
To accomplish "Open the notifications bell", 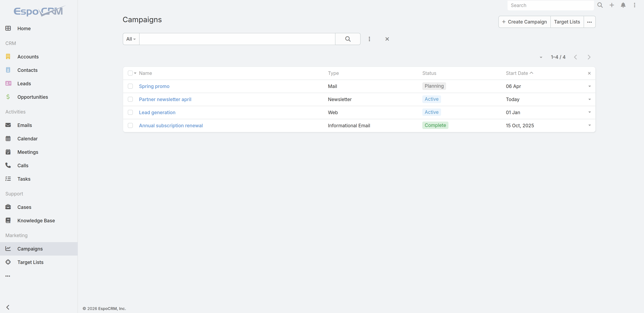I will (623, 5).
